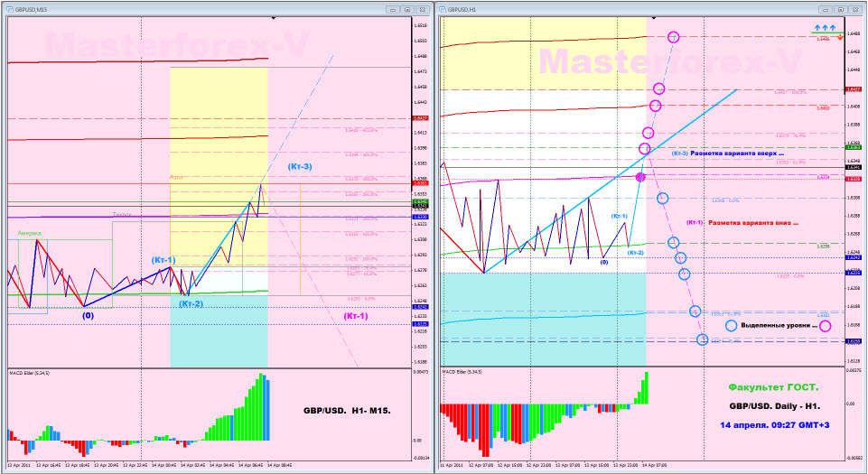Click the GBPUSD,M15 window title text
868x474 pixels.
(30, 10)
